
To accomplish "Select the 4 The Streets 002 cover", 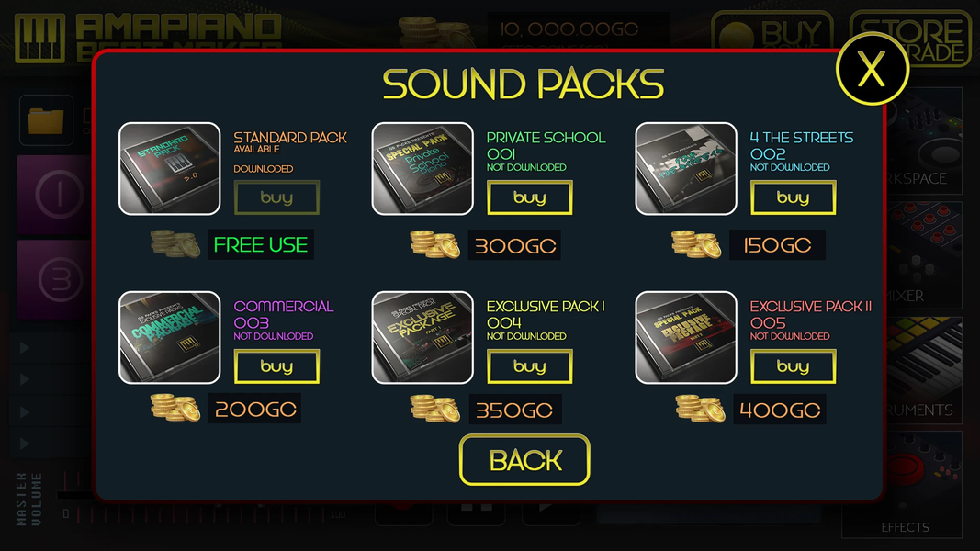I will [685, 169].
